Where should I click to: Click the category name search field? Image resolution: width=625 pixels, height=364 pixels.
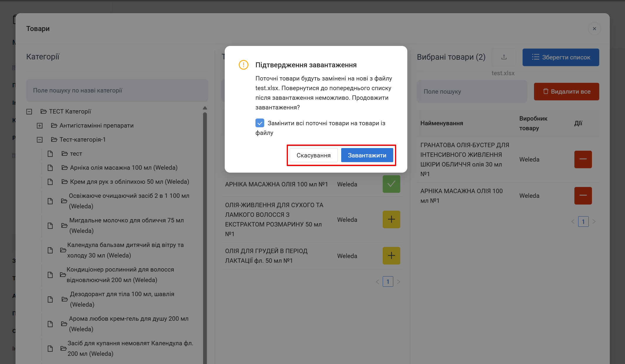[117, 90]
